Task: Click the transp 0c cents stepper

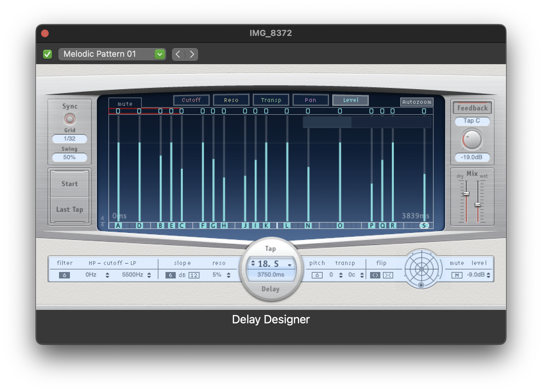Action: tap(362, 275)
